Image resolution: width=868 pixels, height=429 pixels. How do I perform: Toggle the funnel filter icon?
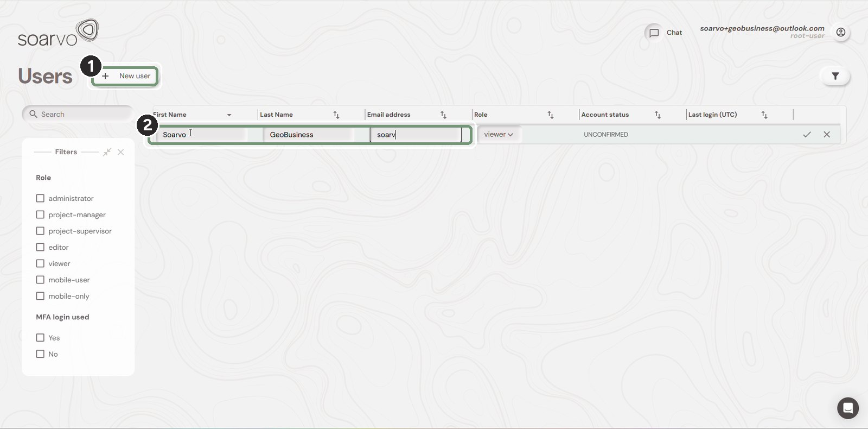pos(835,77)
